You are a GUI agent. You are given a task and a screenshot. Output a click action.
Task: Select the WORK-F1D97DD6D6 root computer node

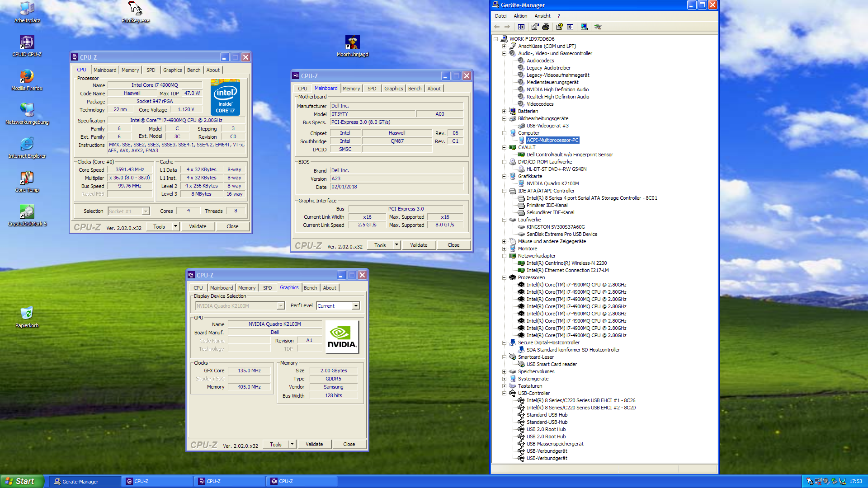[x=532, y=39]
